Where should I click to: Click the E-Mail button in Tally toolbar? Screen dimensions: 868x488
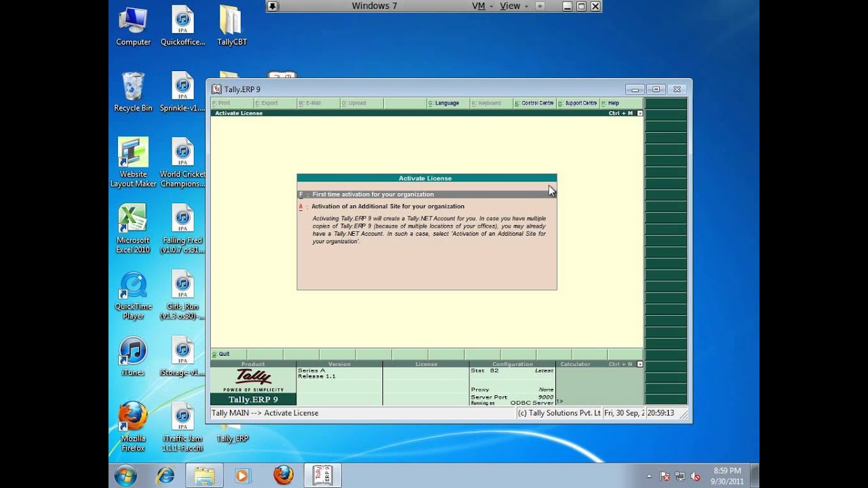click(318, 103)
